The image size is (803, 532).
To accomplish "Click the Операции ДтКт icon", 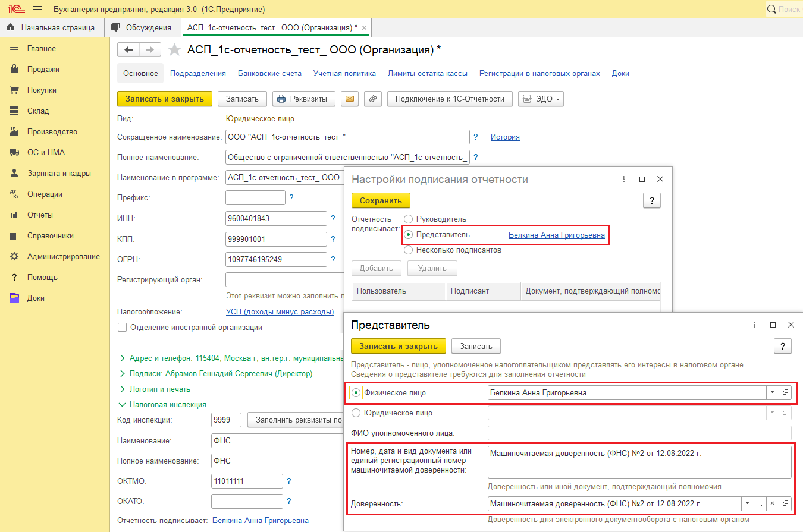I will (15, 194).
